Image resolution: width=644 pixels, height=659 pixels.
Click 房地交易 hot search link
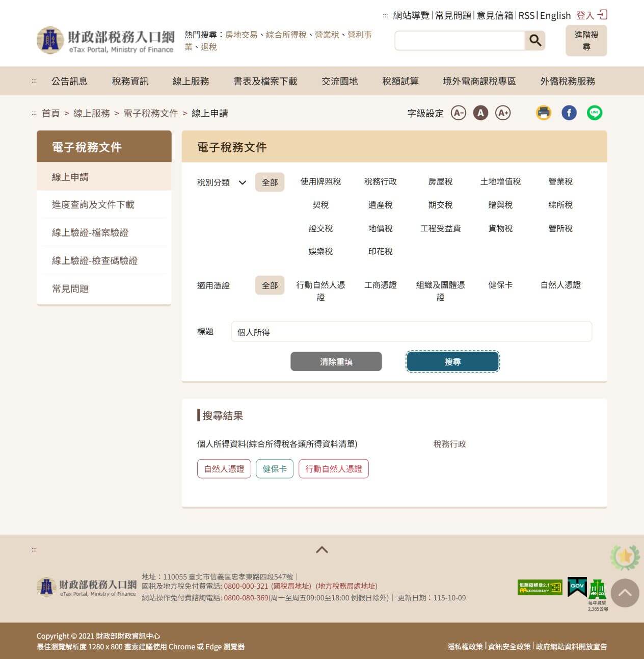point(242,35)
